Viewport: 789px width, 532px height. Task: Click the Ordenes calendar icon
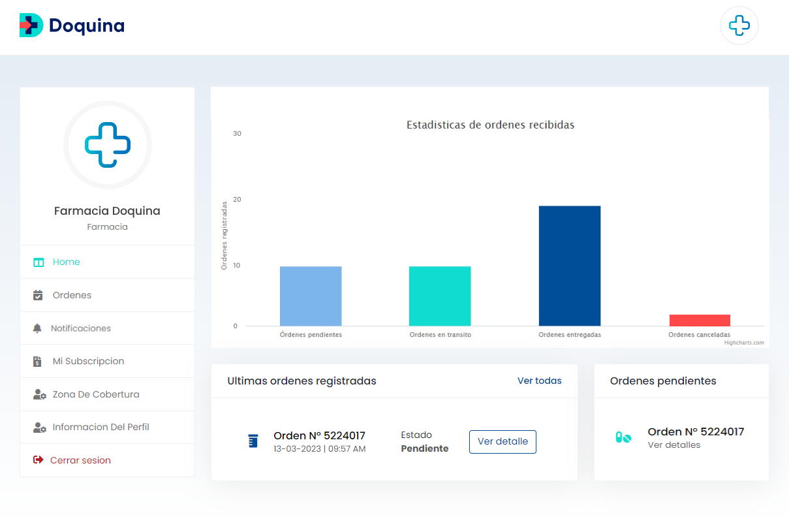point(39,294)
